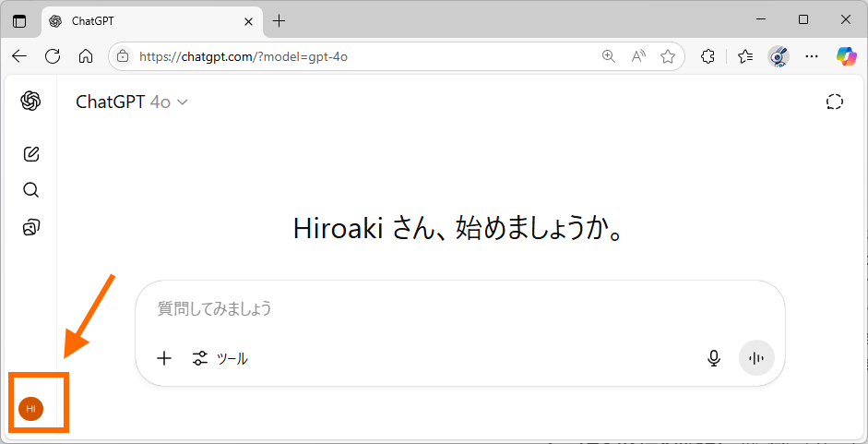Open tab actions menu icon
The width and height of the screenshot is (868, 444).
point(19,21)
